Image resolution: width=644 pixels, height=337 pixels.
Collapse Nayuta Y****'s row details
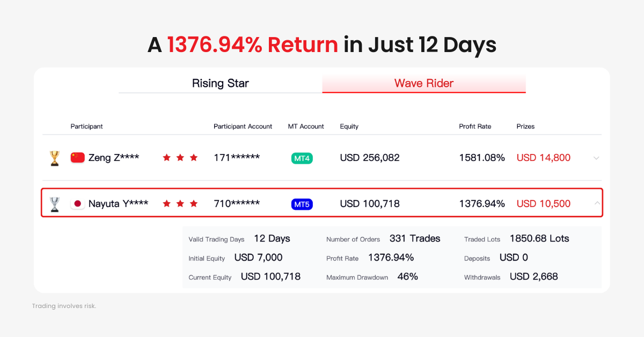click(x=596, y=203)
